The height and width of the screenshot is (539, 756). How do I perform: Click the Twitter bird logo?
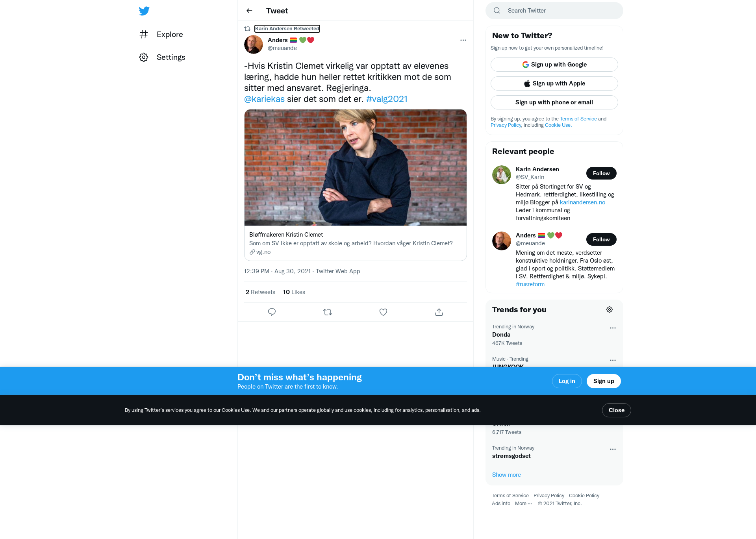tap(144, 11)
